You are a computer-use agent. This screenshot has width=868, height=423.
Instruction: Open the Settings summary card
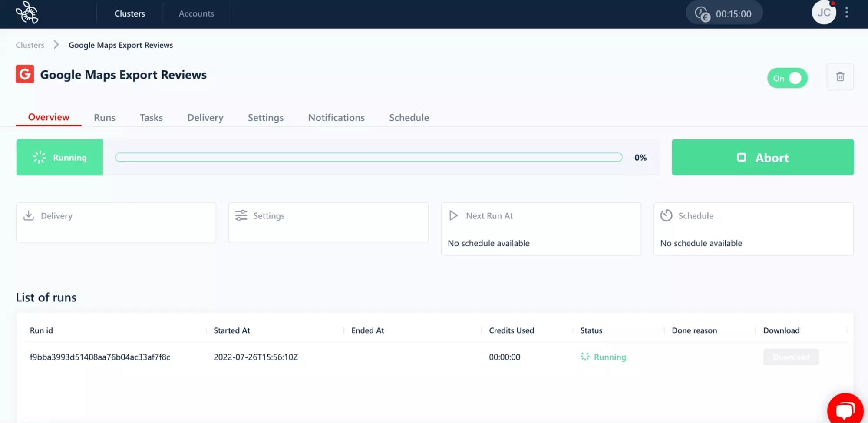(x=328, y=222)
